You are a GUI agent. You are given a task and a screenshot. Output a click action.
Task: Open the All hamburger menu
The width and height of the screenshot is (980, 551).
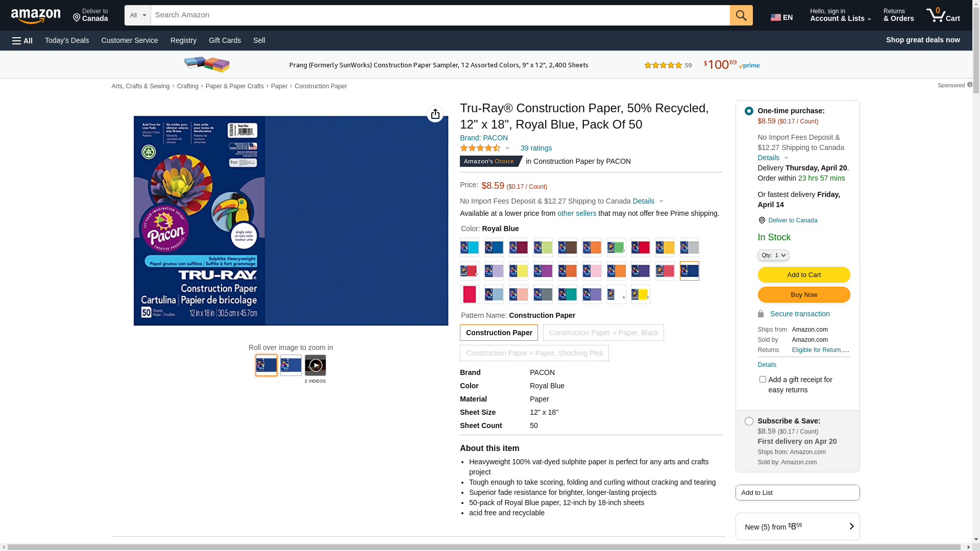22,40
